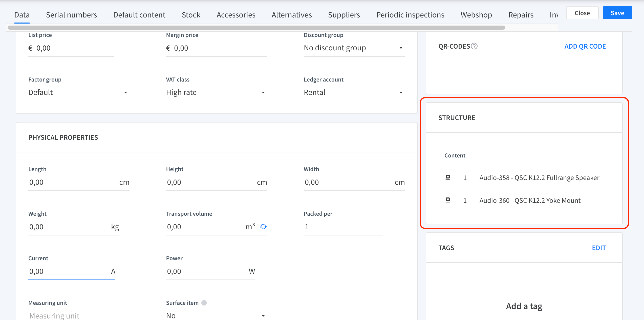Viewport: 644px width, 320px height.
Task: Open the Surface item dropdown
Action: (x=217, y=315)
